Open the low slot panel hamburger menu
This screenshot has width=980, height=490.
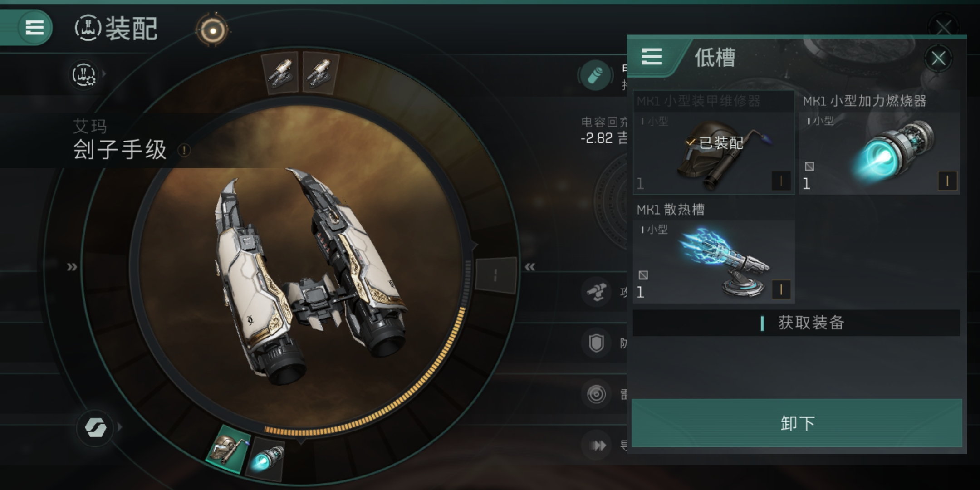tap(652, 57)
